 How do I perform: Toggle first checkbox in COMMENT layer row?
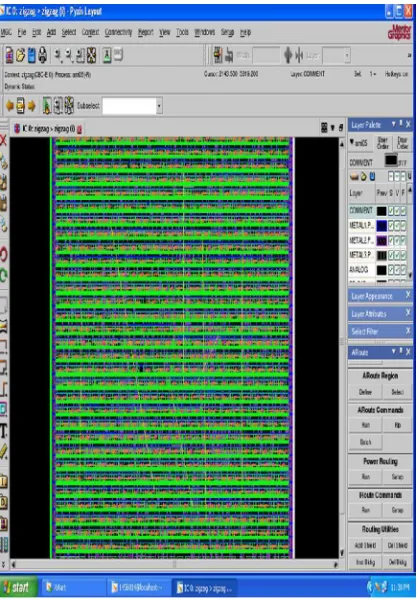pos(391,211)
